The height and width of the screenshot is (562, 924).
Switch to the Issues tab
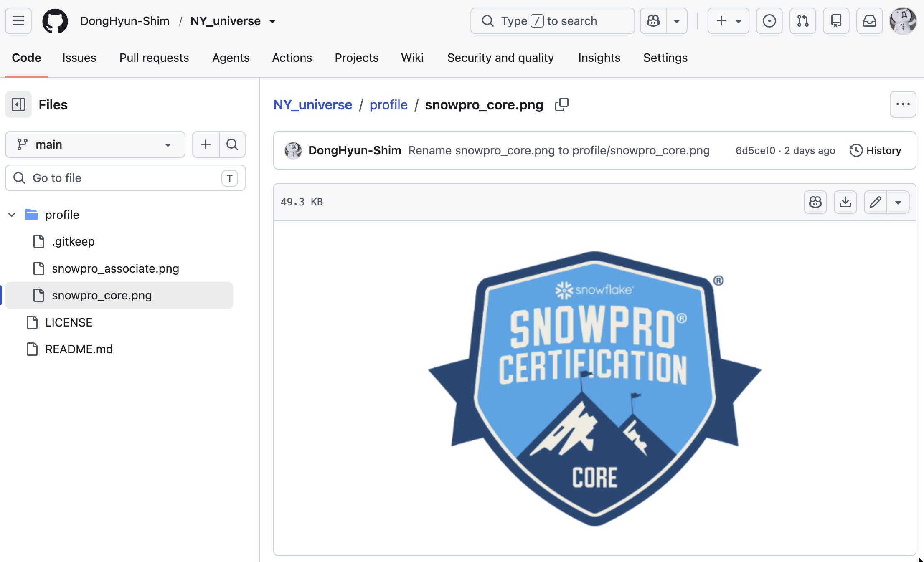(x=79, y=58)
